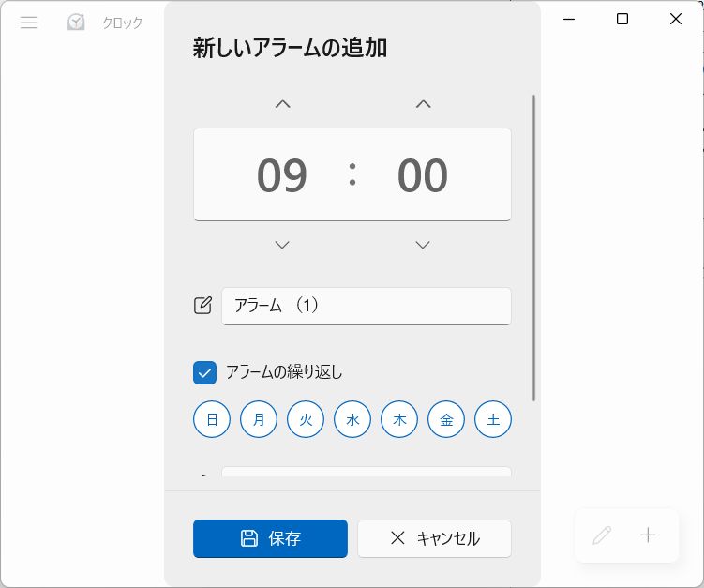Image resolution: width=704 pixels, height=588 pixels.
Task: Click the edit alarms pencil icon
Action: click(x=602, y=535)
